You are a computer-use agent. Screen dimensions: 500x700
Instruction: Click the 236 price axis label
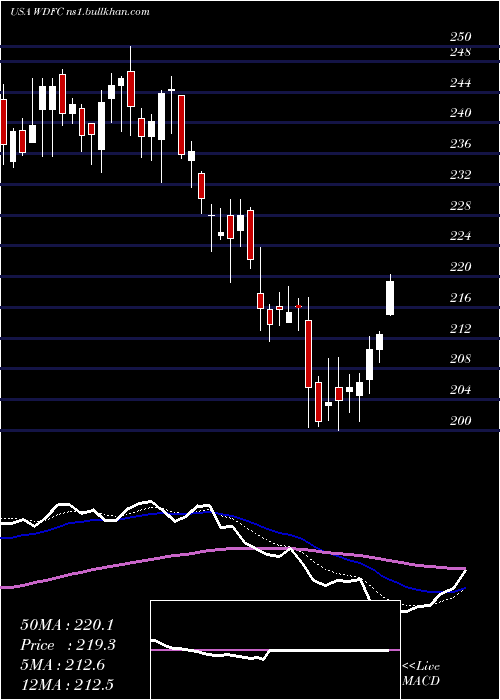coord(460,144)
